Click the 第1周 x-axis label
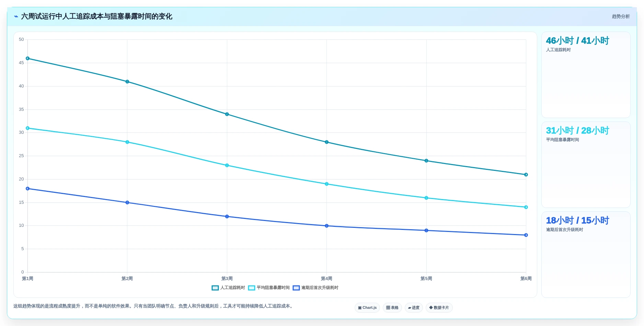 point(28,279)
